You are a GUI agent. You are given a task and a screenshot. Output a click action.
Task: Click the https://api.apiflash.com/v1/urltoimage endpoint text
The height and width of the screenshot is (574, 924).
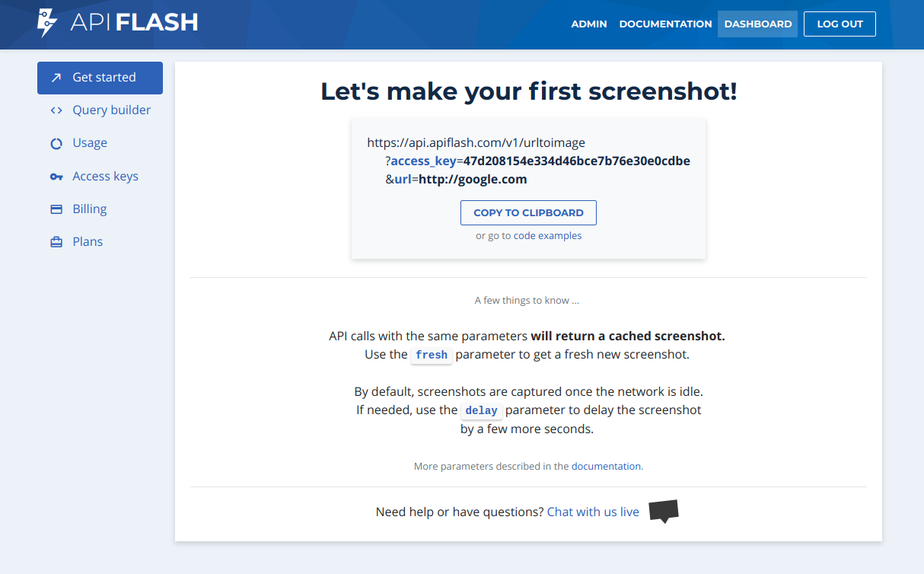[x=476, y=142]
